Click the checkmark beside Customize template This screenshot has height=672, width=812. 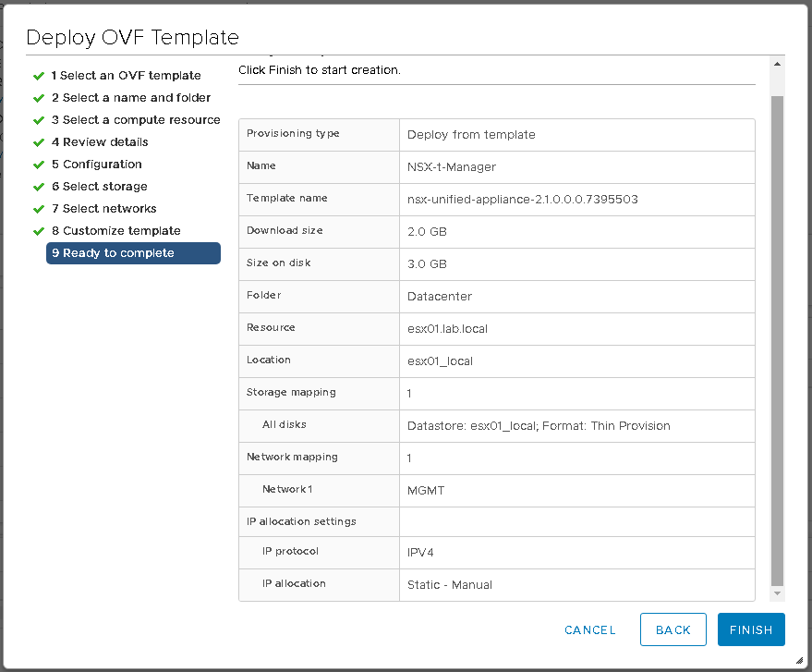(x=39, y=231)
